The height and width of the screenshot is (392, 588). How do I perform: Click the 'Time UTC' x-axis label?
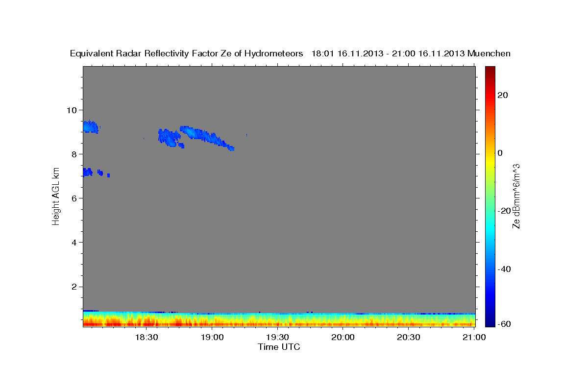click(x=279, y=347)
